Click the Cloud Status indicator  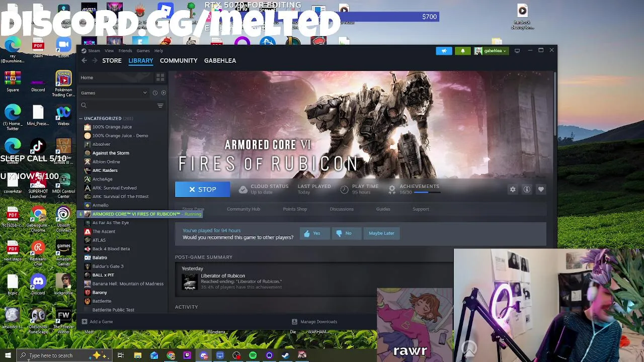coord(264,189)
